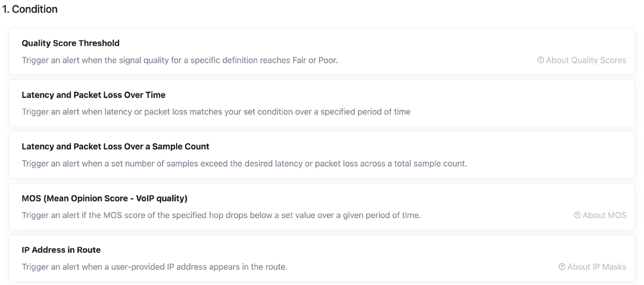Click the About MOS question mark icon
This screenshot has width=644, height=285.
pos(577,215)
